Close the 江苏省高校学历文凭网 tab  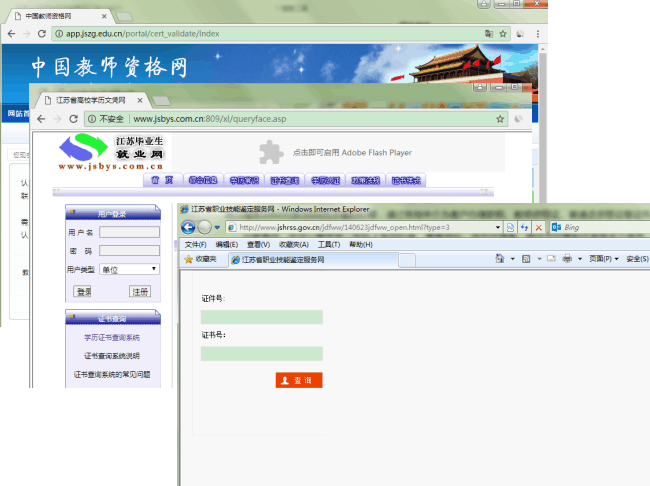point(140,100)
